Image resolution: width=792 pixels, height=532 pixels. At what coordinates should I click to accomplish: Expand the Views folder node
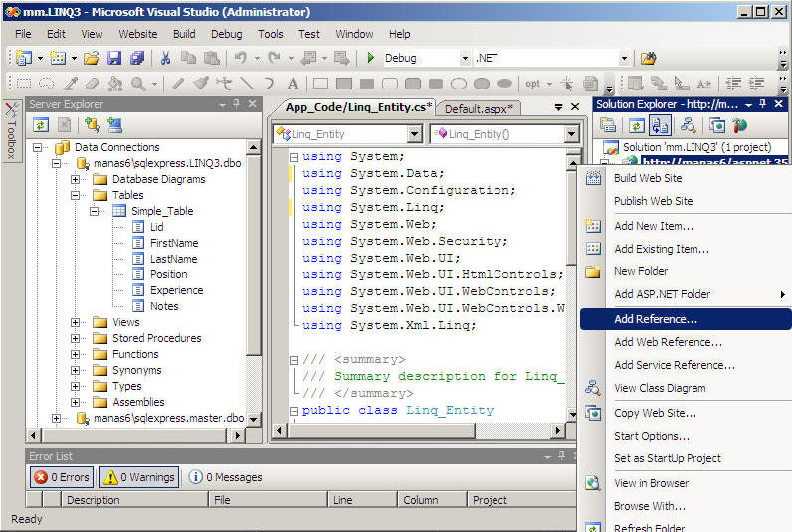[x=75, y=322]
